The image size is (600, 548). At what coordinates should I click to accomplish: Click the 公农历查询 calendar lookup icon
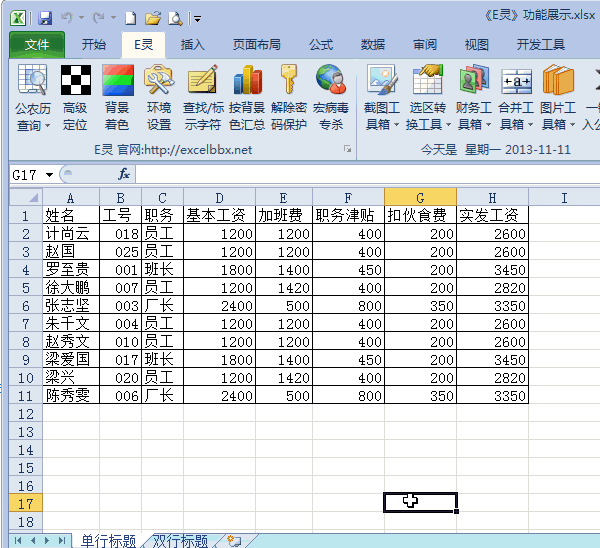(33, 80)
